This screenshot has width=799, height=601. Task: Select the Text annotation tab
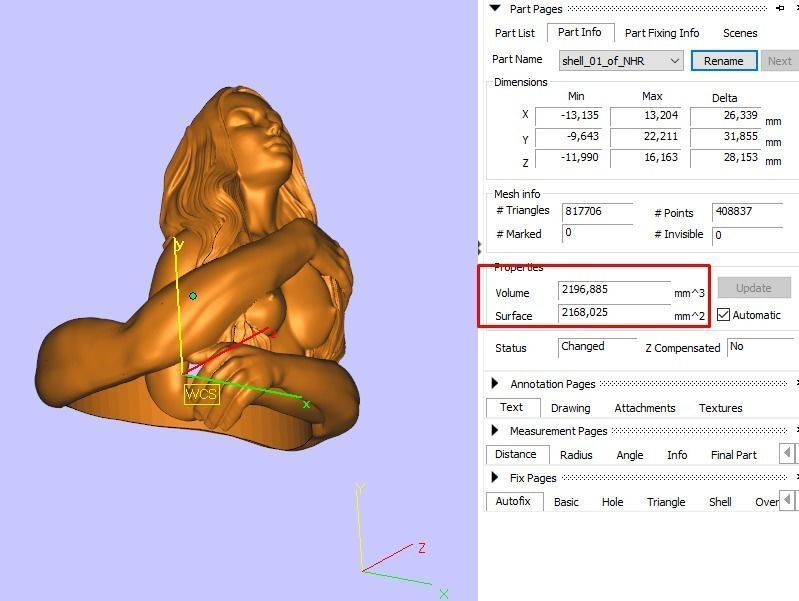(x=512, y=407)
